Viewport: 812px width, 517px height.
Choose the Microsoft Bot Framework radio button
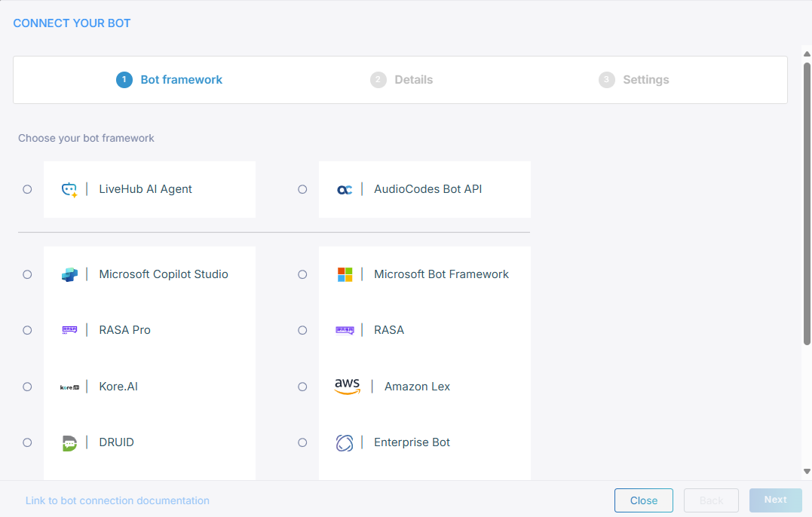[302, 274]
